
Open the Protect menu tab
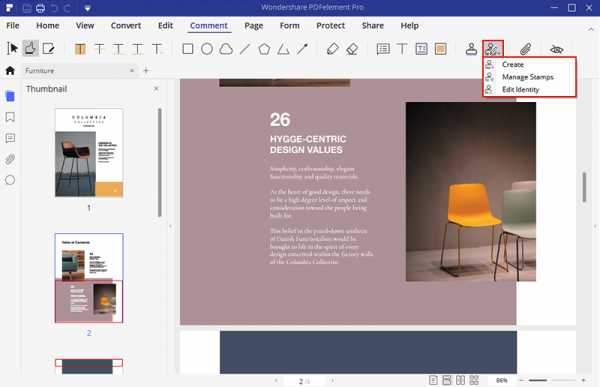pos(330,26)
